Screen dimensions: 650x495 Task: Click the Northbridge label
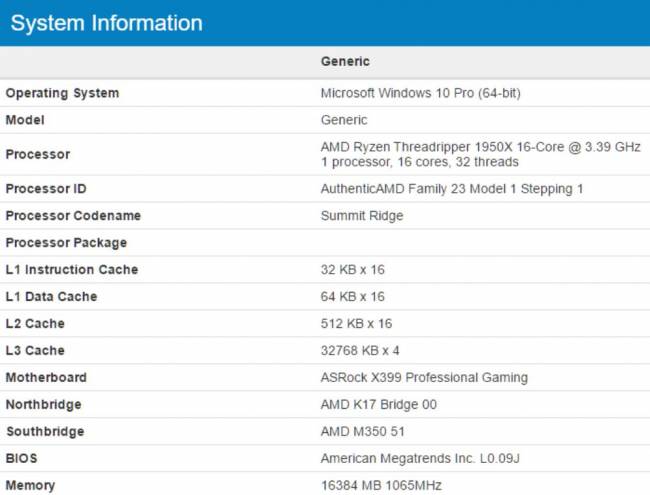[43, 405]
